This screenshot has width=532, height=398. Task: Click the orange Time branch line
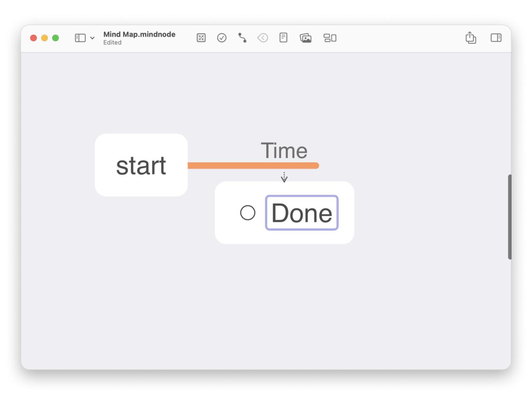click(253, 166)
